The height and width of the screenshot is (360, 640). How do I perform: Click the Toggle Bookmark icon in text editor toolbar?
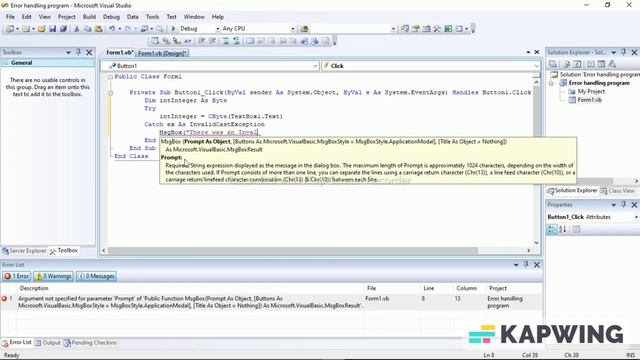click(x=250, y=41)
